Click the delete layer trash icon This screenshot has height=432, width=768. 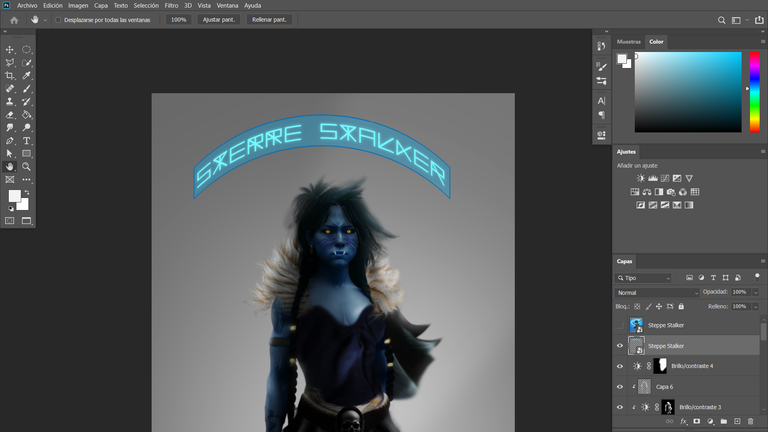[x=750, y=421]
